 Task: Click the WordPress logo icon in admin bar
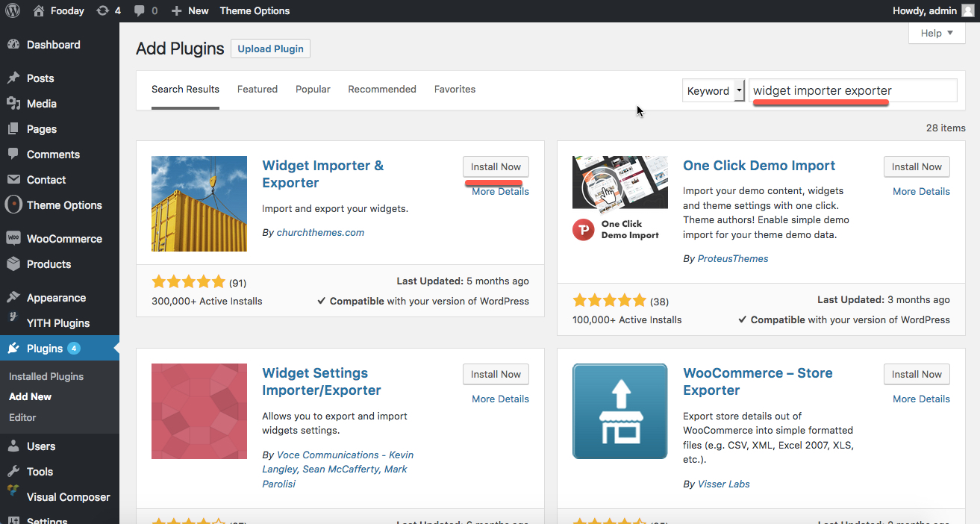click(13, 10)
